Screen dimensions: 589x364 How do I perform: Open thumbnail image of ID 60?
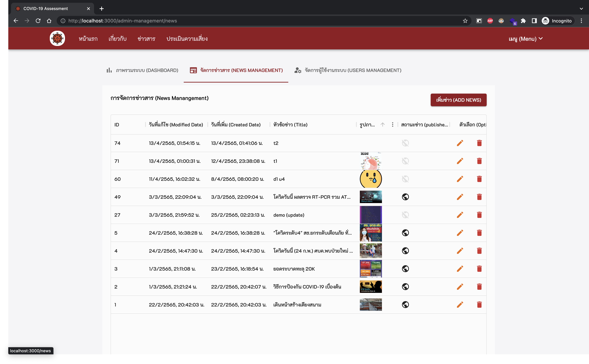[x=371, y=179]
